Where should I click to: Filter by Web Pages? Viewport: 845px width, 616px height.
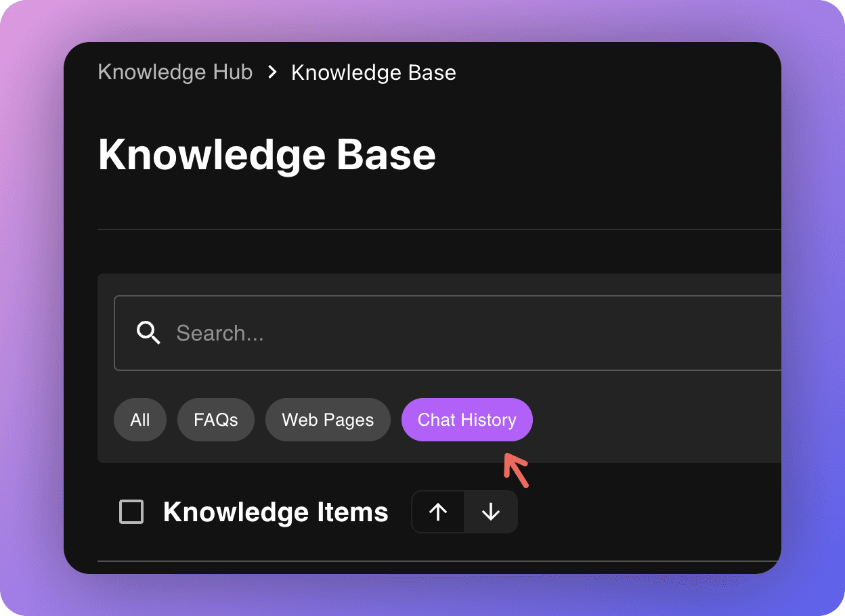[328, 420]
